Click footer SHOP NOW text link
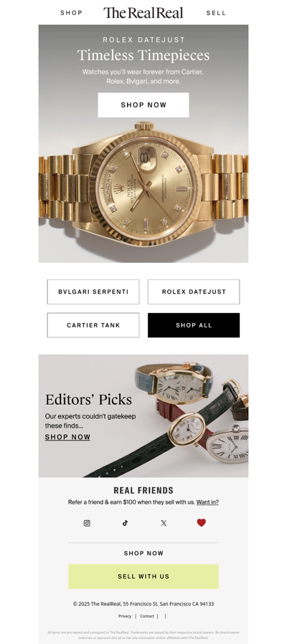The width and height of the screenshot is (287, 644). click(x=143, y=553)
